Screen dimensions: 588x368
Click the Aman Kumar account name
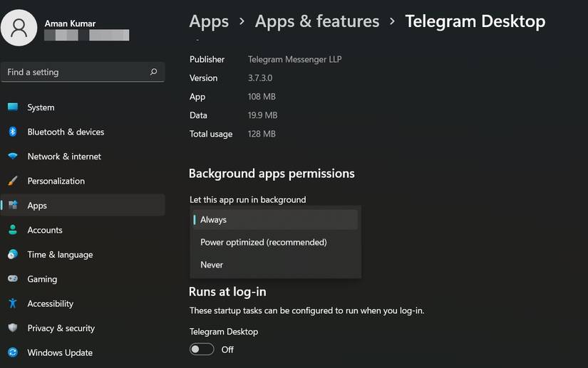pos(70,23)
